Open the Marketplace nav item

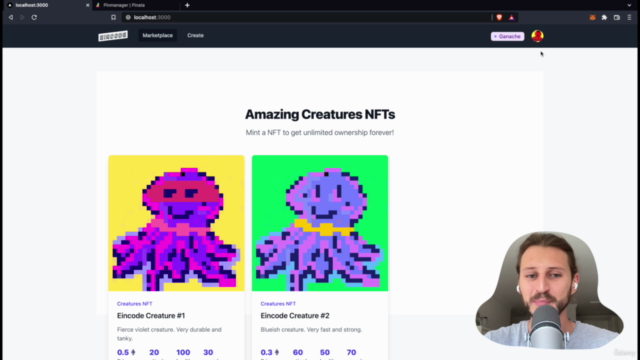158,36
